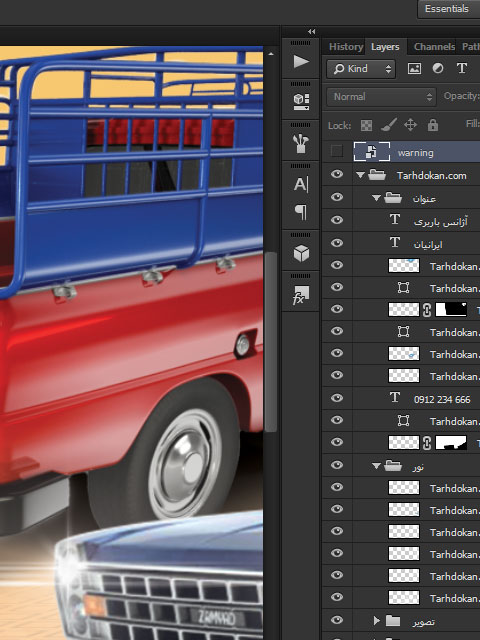
Task: Hide the تصویر group
Action: [337, 620]
